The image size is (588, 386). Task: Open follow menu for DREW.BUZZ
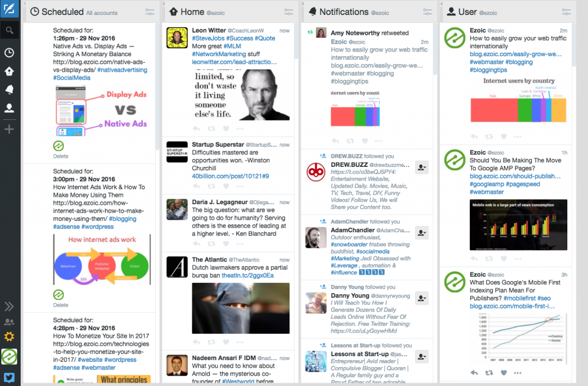[x=422, y=167]
